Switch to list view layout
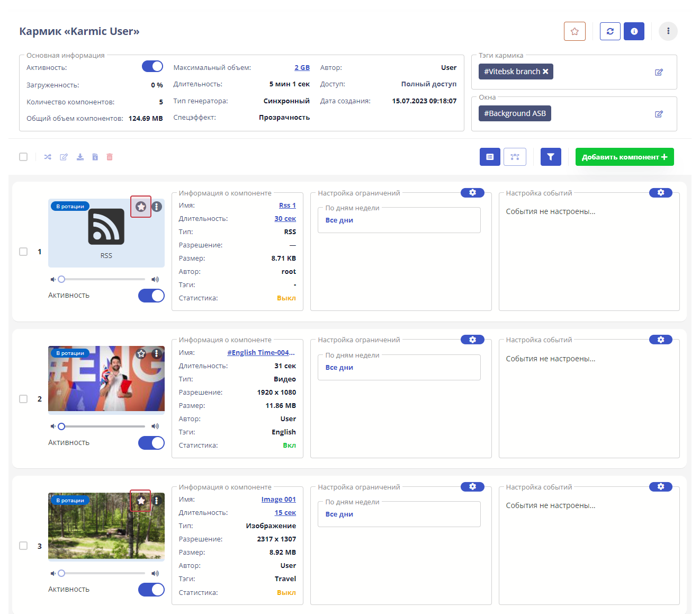700x614 pixels. click(x=490, y=157)
